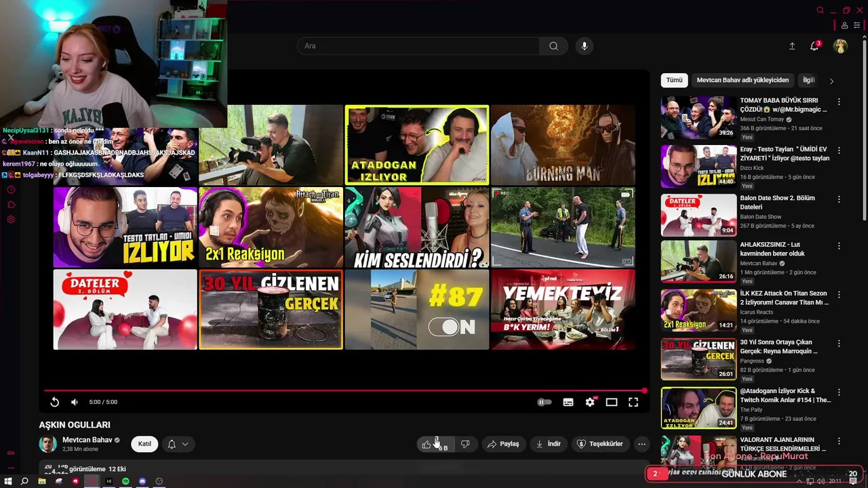Open options for AHLAKSIZSINIZ video

tap(839, 245)
